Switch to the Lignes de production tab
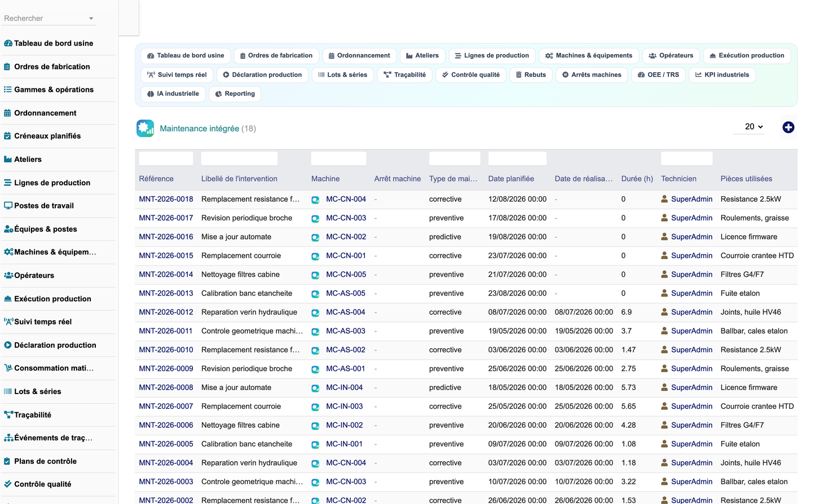 (x=491, y=56)
